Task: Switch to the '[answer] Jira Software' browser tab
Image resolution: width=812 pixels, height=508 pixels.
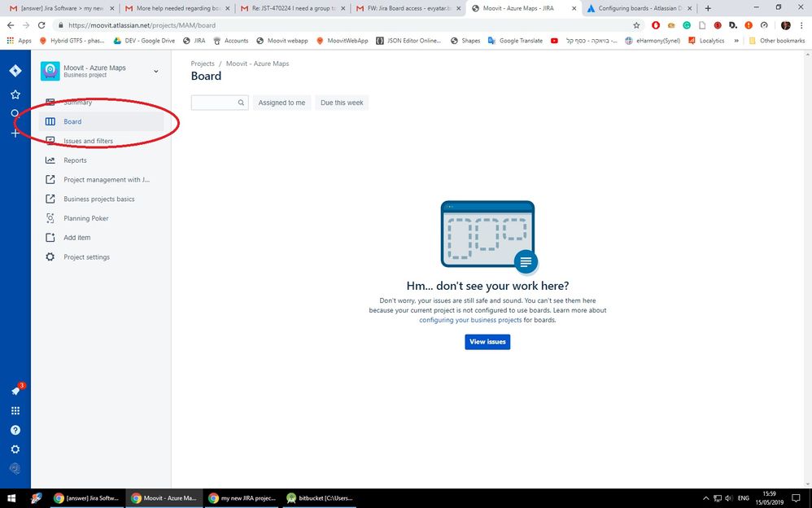Action: click(60, 8)
